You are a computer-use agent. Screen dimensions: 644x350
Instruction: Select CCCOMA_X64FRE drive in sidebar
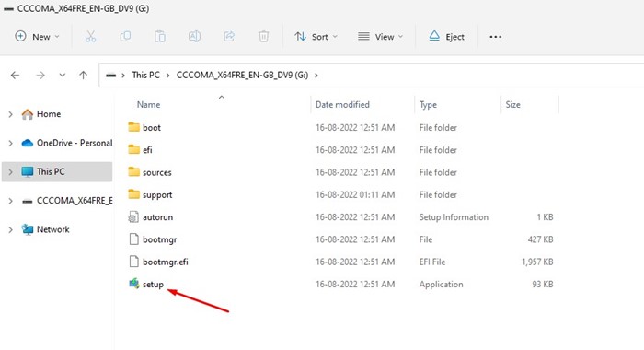tap(75, 200)
